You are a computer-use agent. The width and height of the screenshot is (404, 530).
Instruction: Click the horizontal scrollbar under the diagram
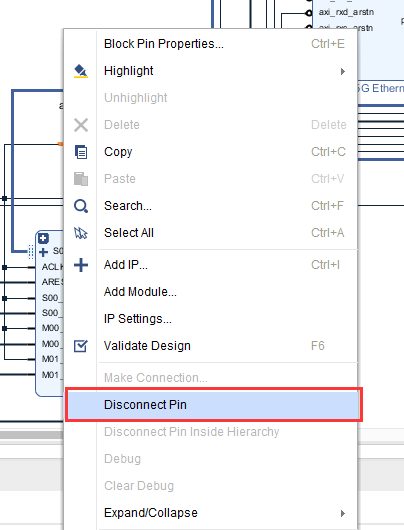pos(32,434)
